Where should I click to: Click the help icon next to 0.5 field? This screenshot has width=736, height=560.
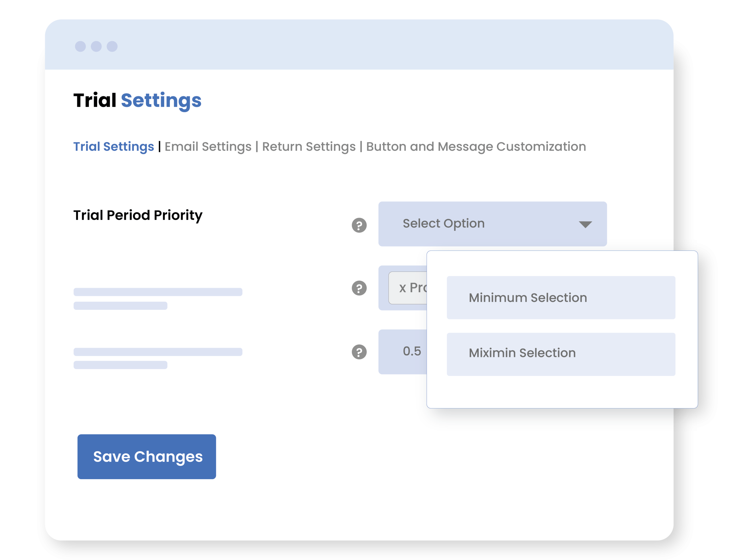(x=359, y=352)
